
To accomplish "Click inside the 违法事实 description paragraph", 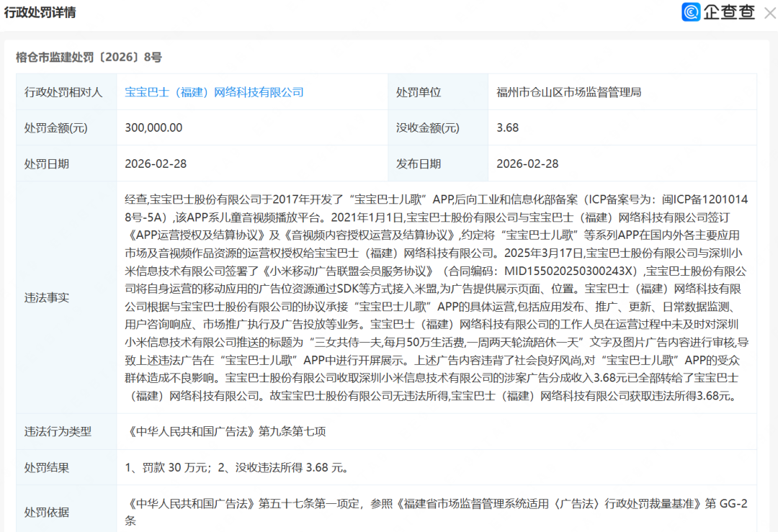I will 437,297.
